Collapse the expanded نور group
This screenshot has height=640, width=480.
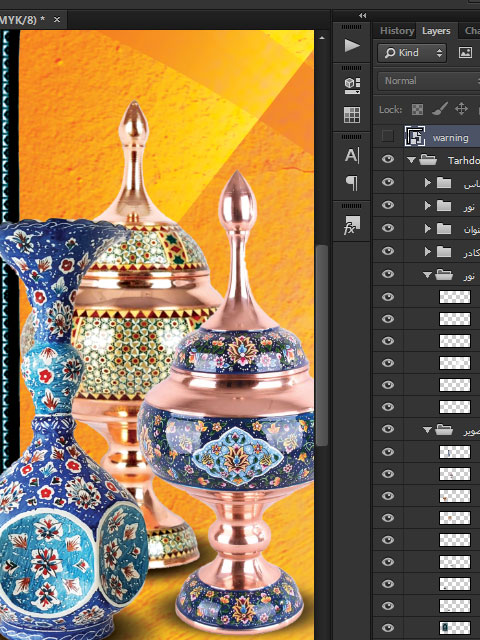click(427, 275)
